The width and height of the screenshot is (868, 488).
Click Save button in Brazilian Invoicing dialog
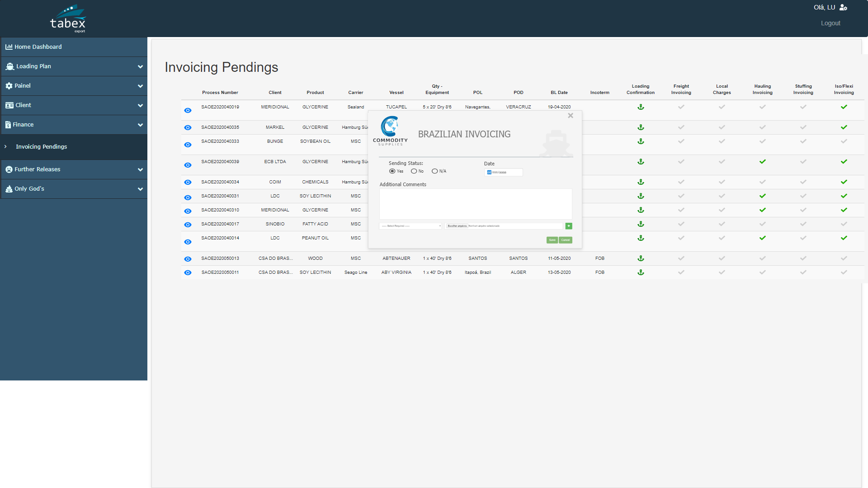coord(552,240)
